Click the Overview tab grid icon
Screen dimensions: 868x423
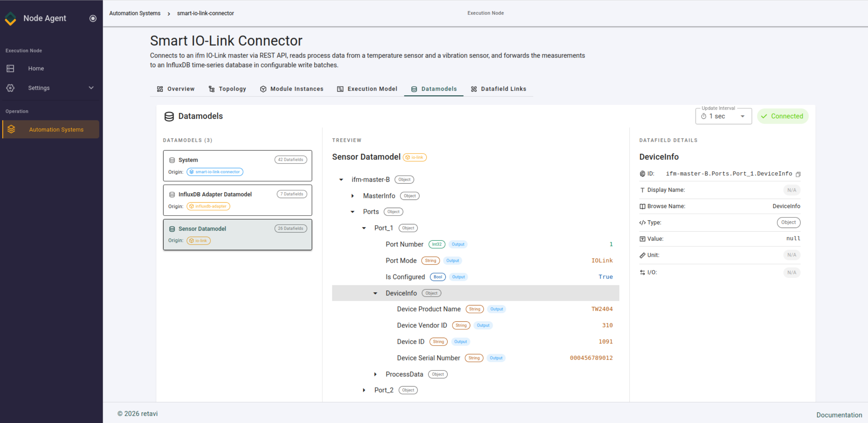coord(160,89)
